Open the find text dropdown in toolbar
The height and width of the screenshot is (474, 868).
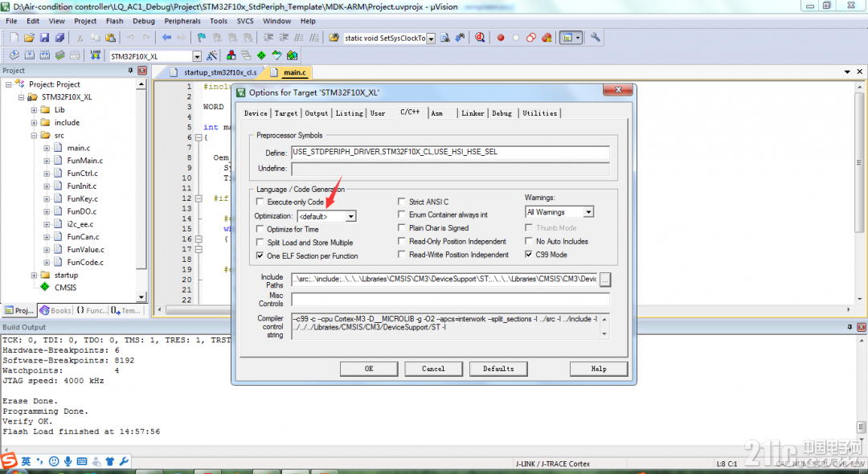point(431,39)
